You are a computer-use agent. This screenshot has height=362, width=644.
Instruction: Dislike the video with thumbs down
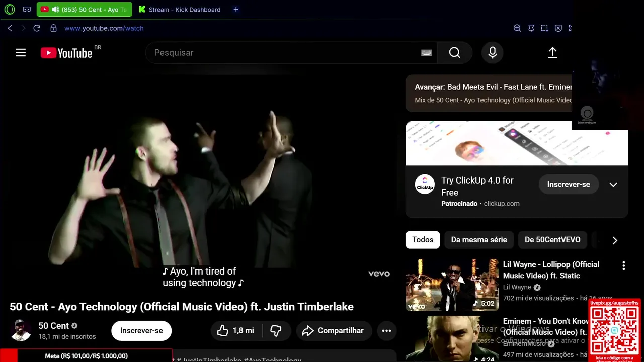pyautogui.click(x=276, y=330)
